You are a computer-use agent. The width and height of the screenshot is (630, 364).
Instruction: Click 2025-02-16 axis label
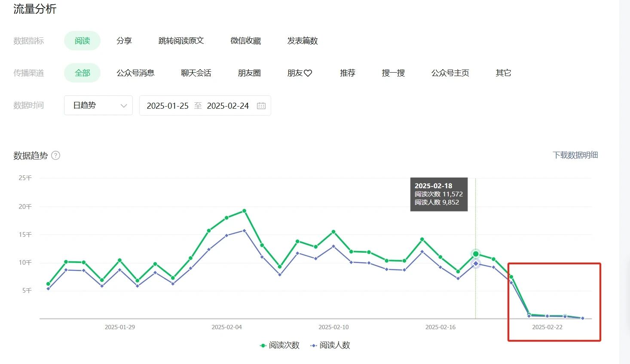440,327
